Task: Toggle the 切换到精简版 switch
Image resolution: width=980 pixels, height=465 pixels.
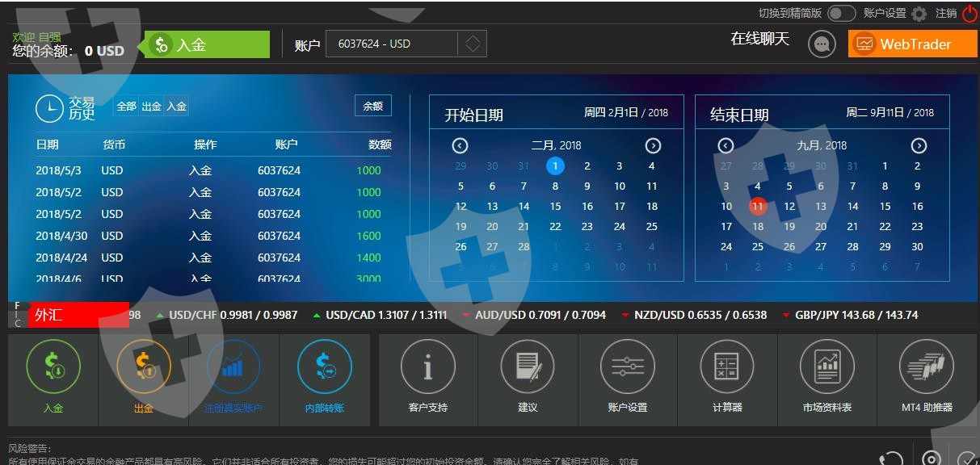Action: click(x=841, y=13)
